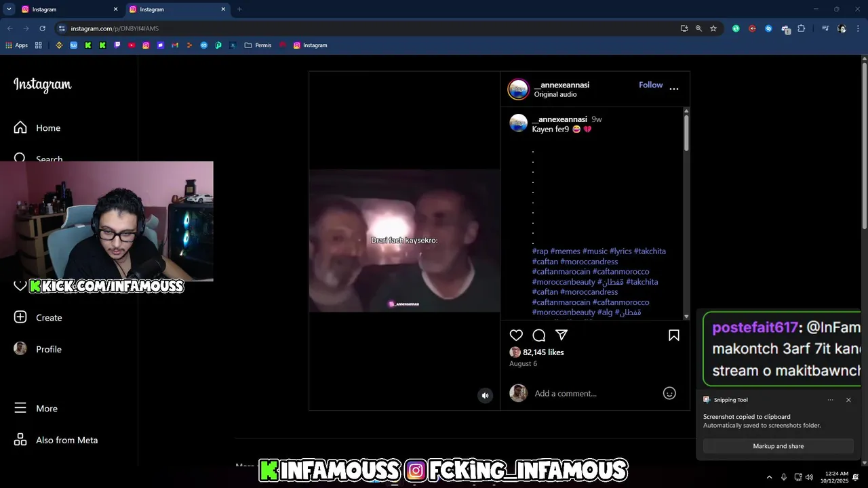
Task: Open Also from Meta in the sidebar
Action: point(56,440)
